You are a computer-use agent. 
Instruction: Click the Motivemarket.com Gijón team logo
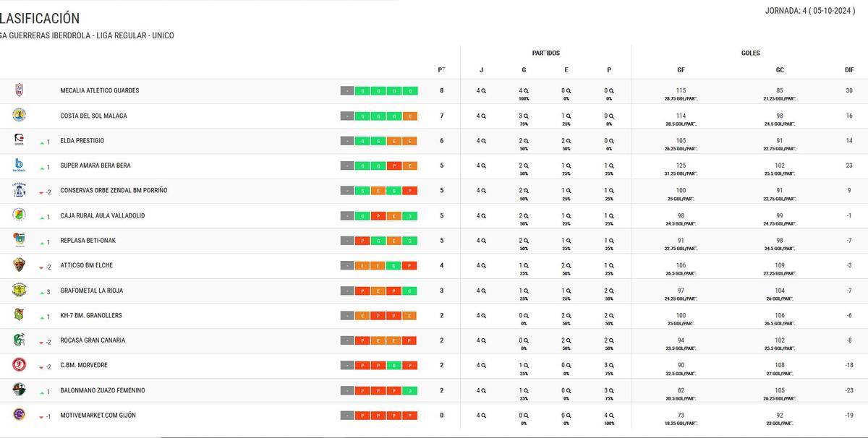(20, 415)
